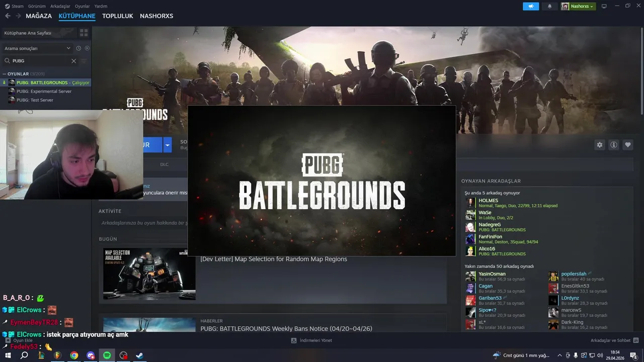This screenshot has width=644, height=362.
Task: Focus the PUBG search field
Action: pyautogui.click(x=40, y=61)
